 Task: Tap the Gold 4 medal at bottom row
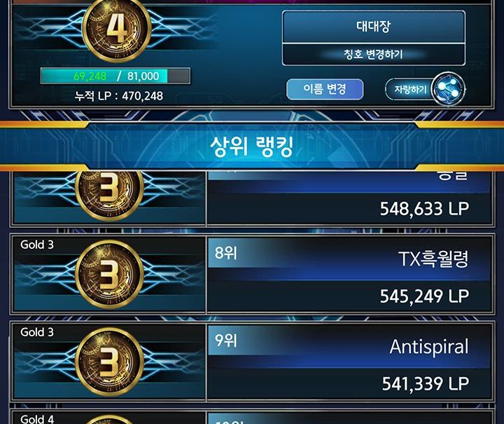[109, 419]
